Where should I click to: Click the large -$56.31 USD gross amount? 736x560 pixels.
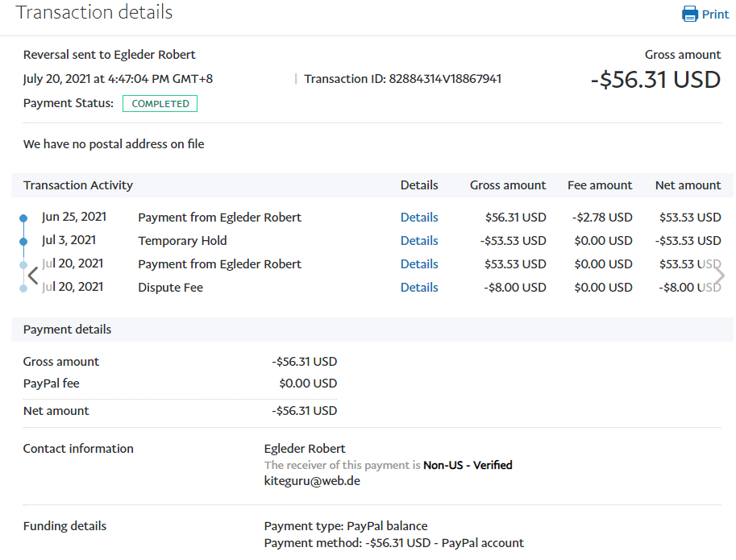(x=655, y=80)
